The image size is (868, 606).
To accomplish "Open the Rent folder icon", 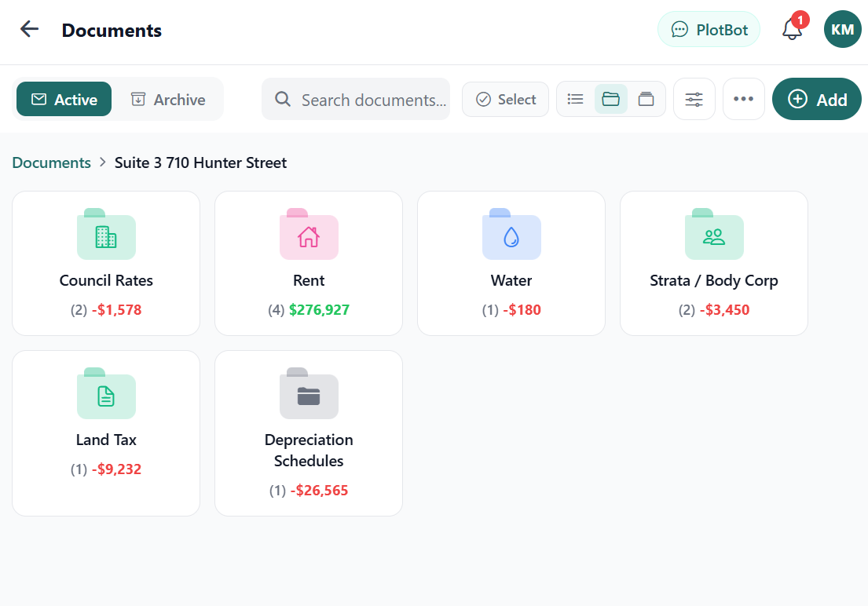I will pos(309,234).
